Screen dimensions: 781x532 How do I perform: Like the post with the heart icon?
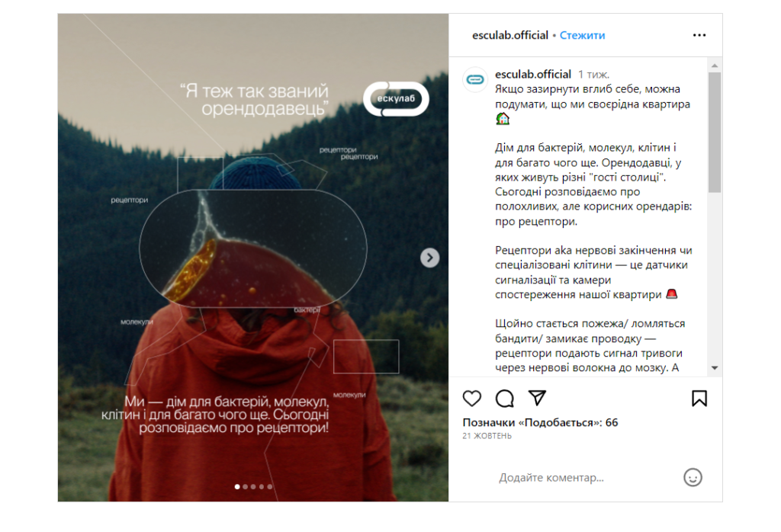471,398
